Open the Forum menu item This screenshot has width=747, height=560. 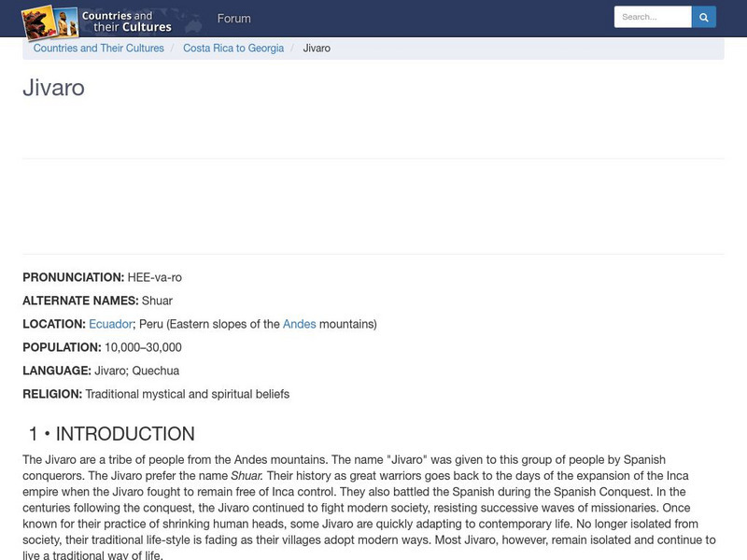pyautogui.click(x=234, y=19)
